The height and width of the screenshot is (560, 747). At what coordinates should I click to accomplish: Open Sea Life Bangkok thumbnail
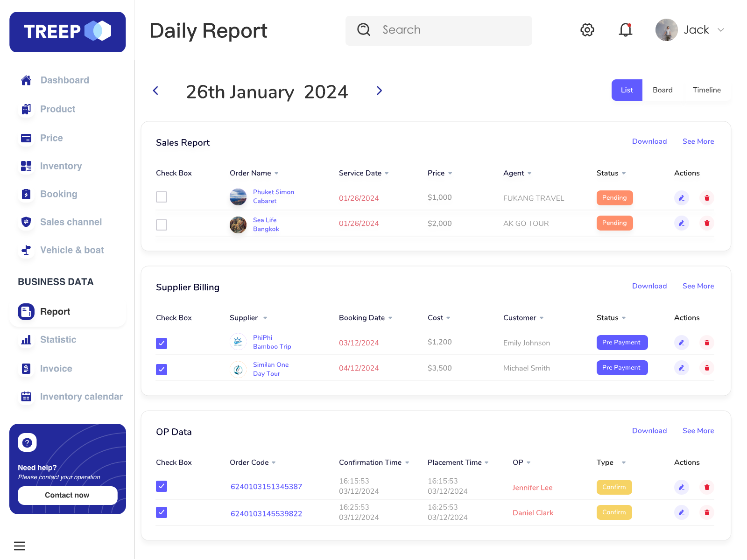tap(238, 225)
